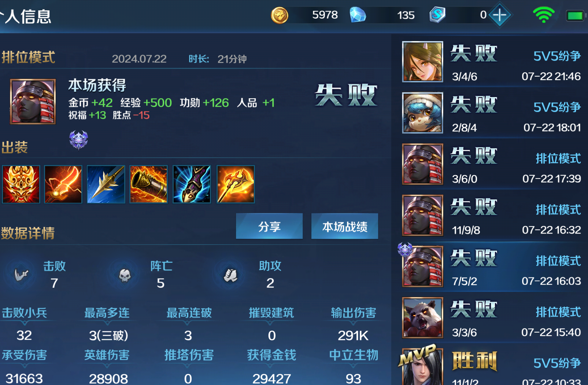
Task: Open the 17:39 排位模式 match with 3/6/0
Action: pyautogui.click(x=491, y=164)
